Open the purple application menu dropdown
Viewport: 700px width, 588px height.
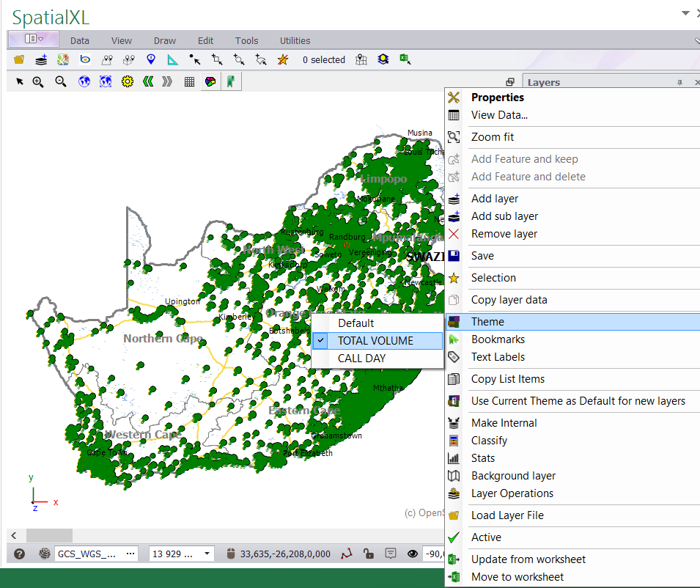pos(33,39)
